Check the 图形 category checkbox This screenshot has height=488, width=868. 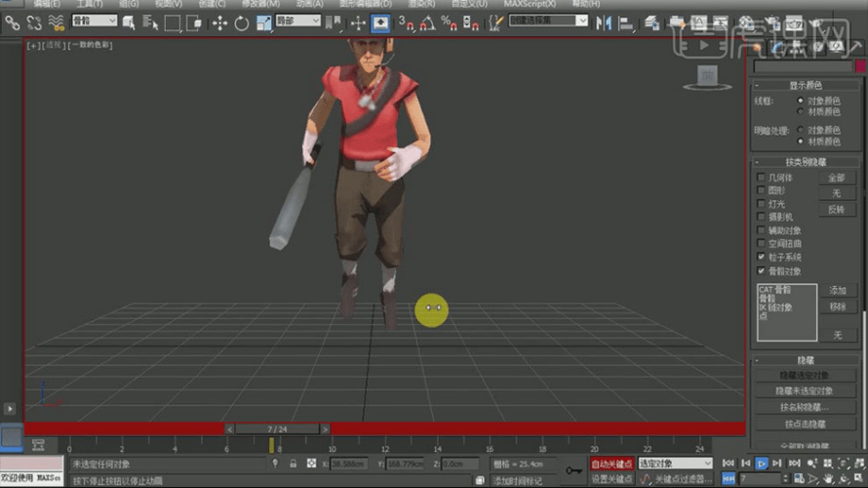point(761,190)
